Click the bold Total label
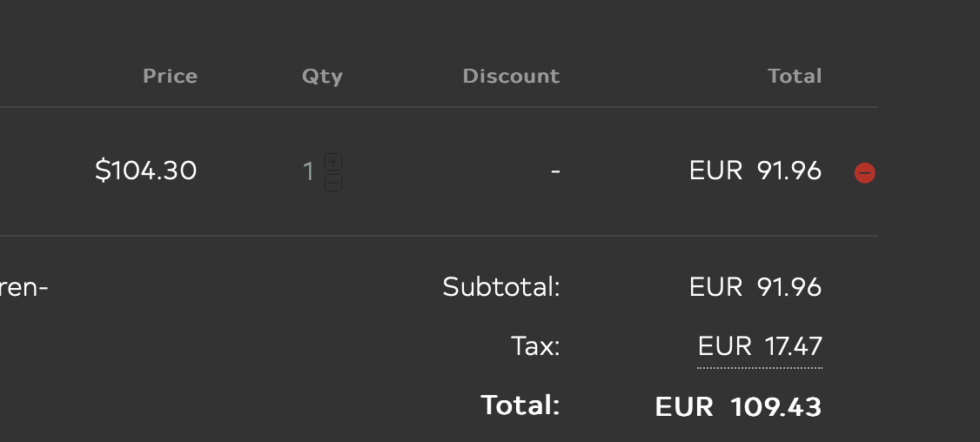 520,405
